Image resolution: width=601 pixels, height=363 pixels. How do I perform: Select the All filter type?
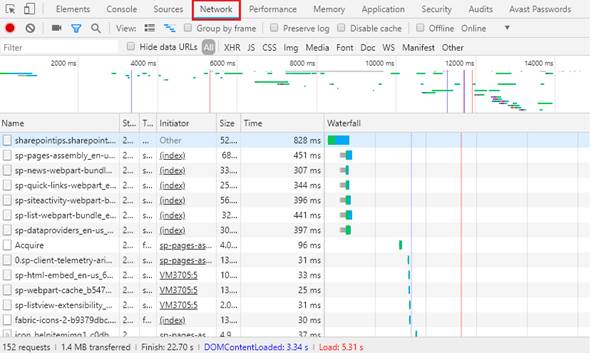(209, 48)
